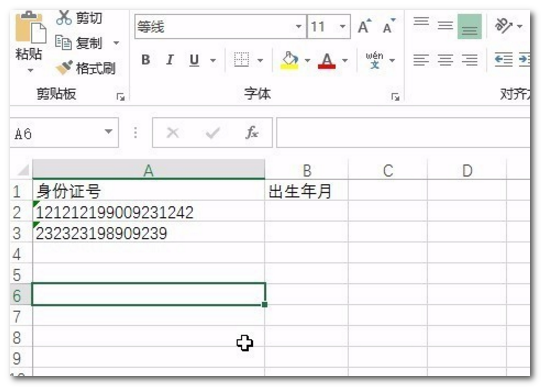
Task: Toggle italic formatting
Action: (169, 60)
